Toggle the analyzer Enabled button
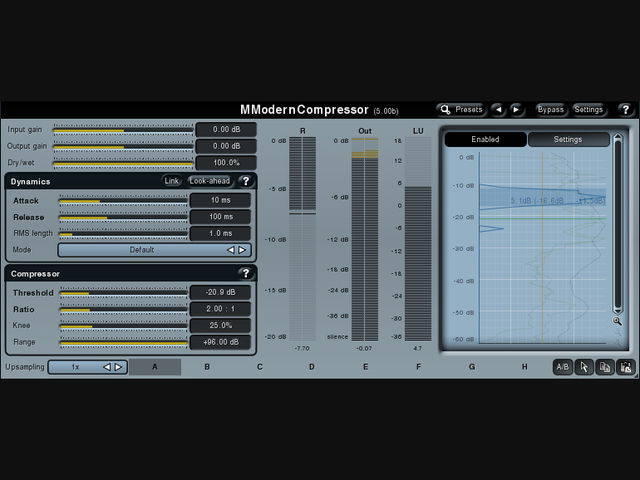This screenshot has width=640, height=480. click(x=485, y=139)
